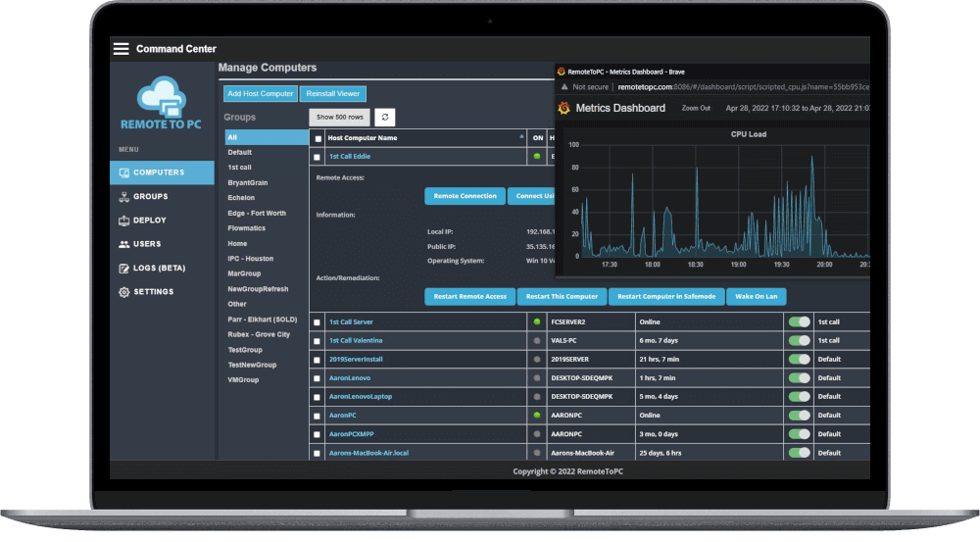Select the IPC - Houston group
The width and height of the screenshot is (980, 542).
251,259
